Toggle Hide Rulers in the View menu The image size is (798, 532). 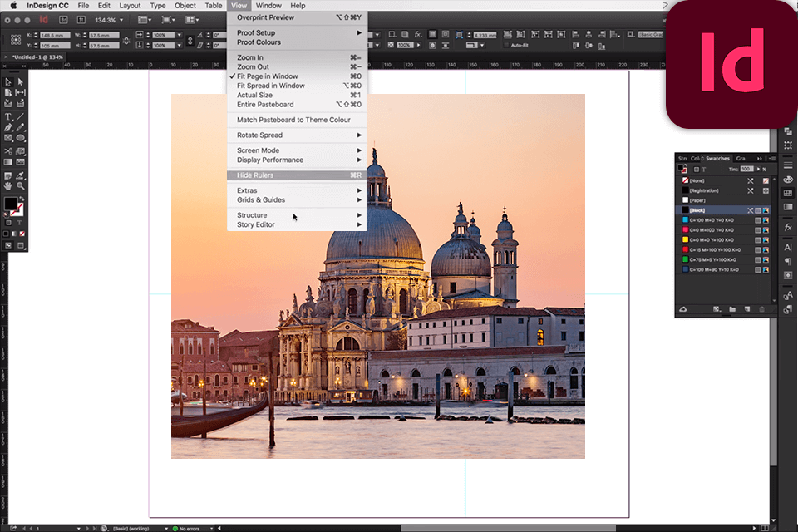click(x=255, y=175)
